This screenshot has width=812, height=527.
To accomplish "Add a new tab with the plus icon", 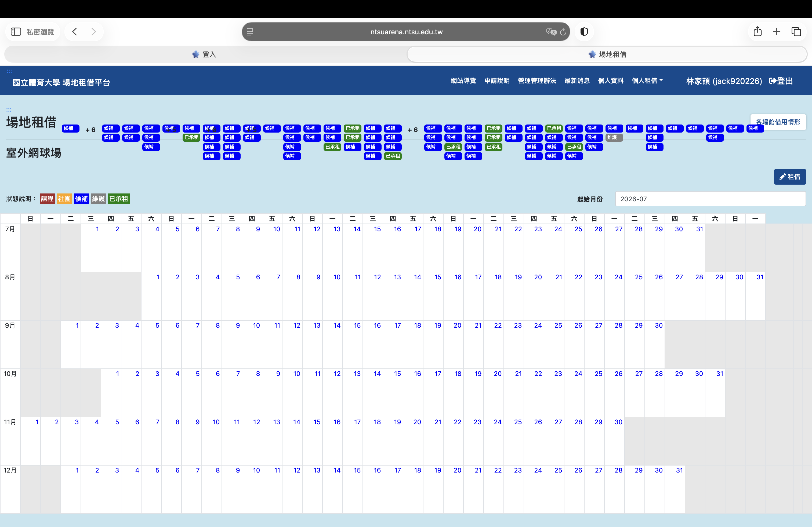I will 777,32.
